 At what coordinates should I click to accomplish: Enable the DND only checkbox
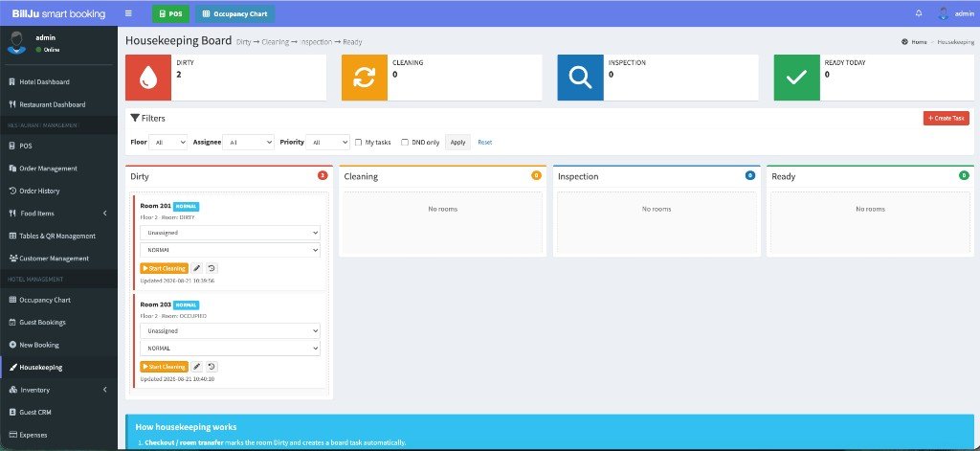point(405,142)
